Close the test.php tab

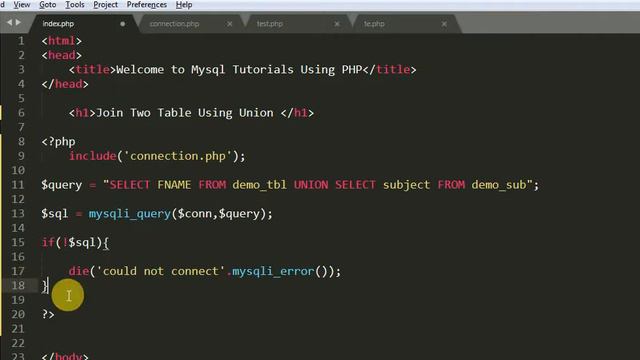[x=337, y=24]
